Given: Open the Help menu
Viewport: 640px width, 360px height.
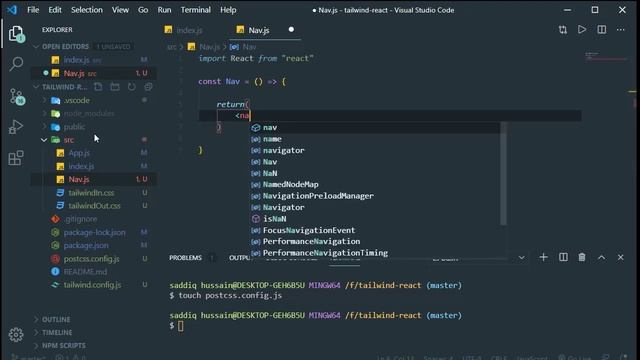Looking at the screenshot, I should pyautogui.click(x=228, y=10).
